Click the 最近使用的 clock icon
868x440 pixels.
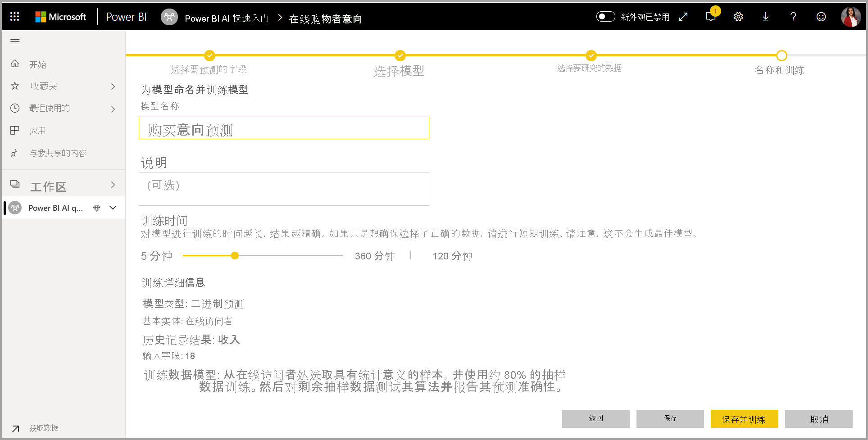15,108
